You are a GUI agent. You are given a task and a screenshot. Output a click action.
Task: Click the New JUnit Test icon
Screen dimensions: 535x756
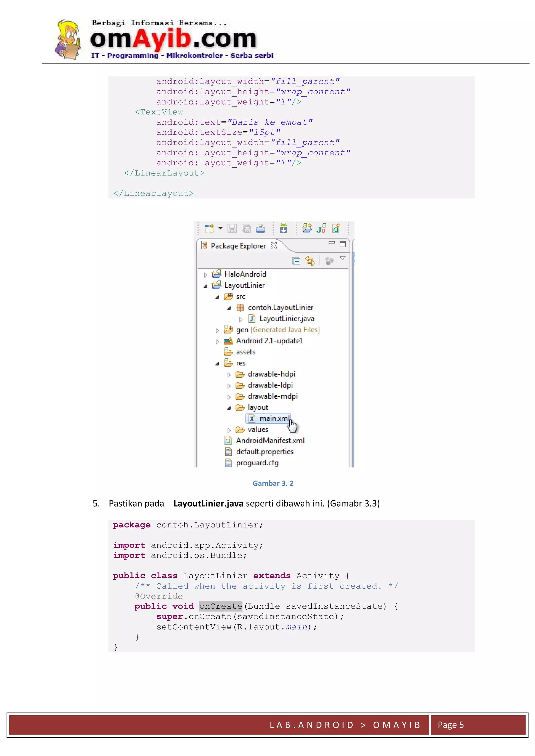pyautogui.click(x=321, y=228)
